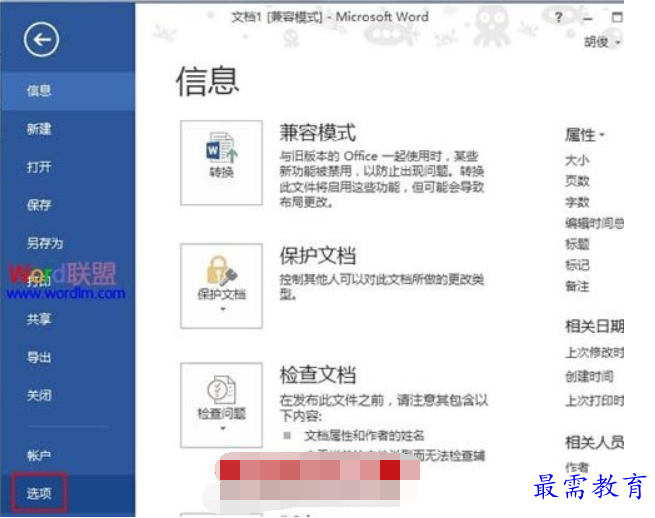The height and width of the screenshot is (518, 655).
Task: Select the 关闭 (Close) menu item
Action: (68, 395)
